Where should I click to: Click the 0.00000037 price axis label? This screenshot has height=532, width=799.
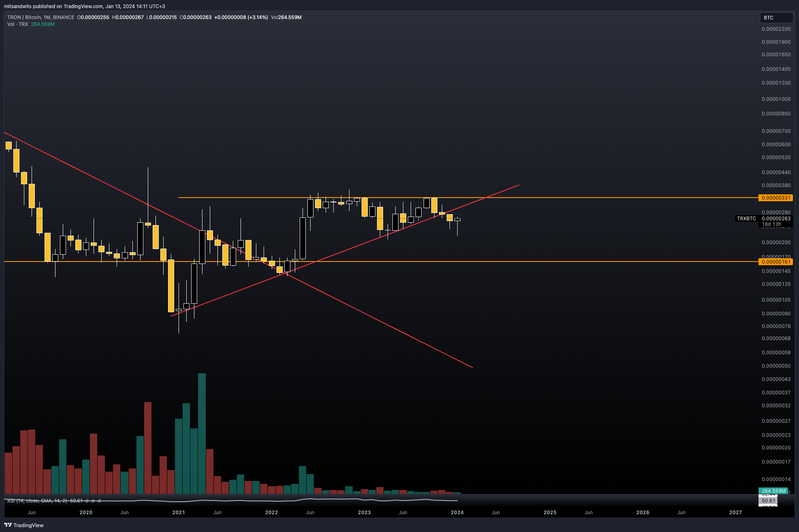[x=776, y=393]
